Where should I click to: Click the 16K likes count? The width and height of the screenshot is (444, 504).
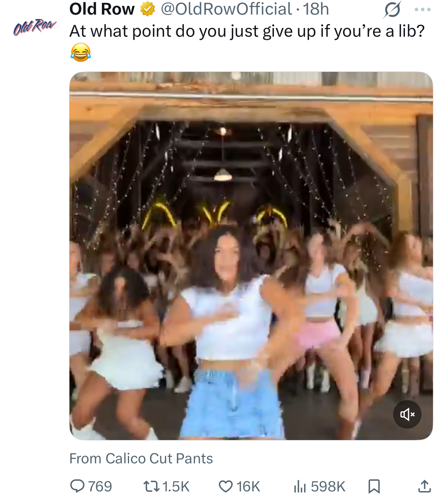tap(248, 487)
